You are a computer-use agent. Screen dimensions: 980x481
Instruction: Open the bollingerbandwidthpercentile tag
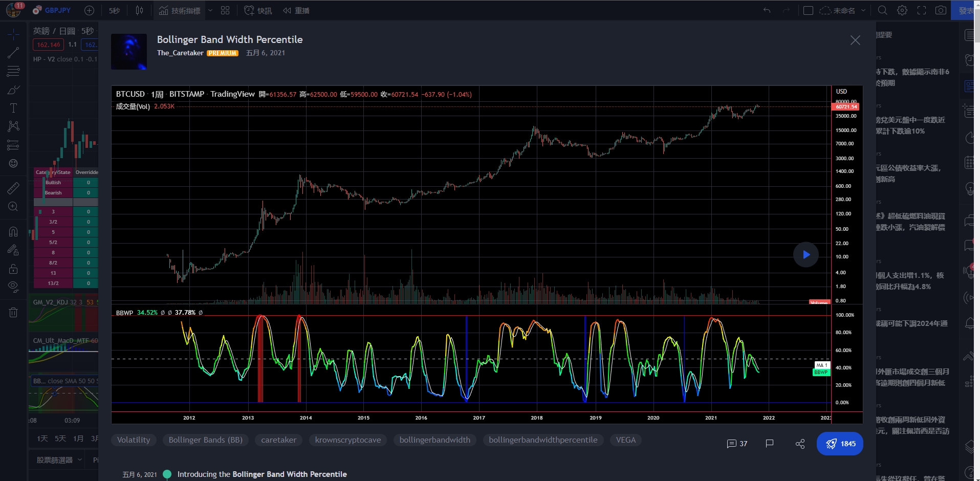[x=543, y=440]
